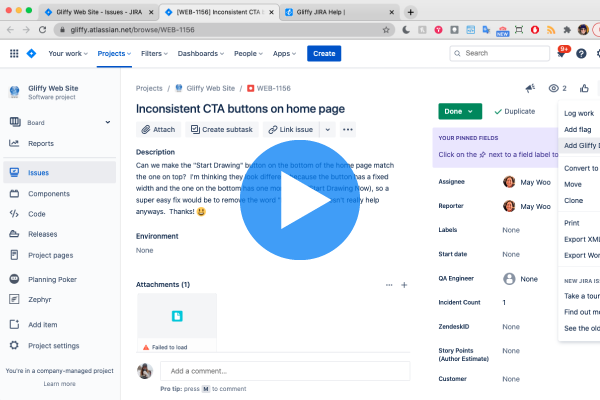This screenshot has width=600, height=400.
Task: Open the three-dots more issue actions button
Action: coord(348,129)
